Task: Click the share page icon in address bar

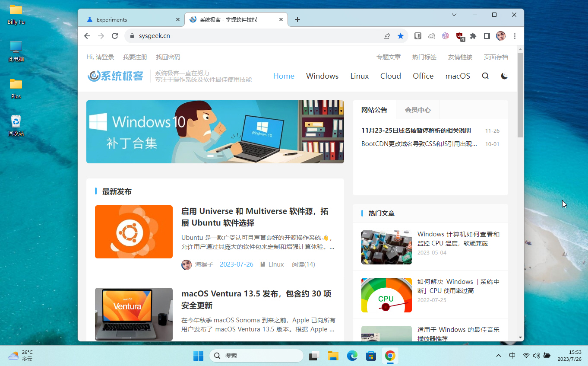Action: pos(387,36)
